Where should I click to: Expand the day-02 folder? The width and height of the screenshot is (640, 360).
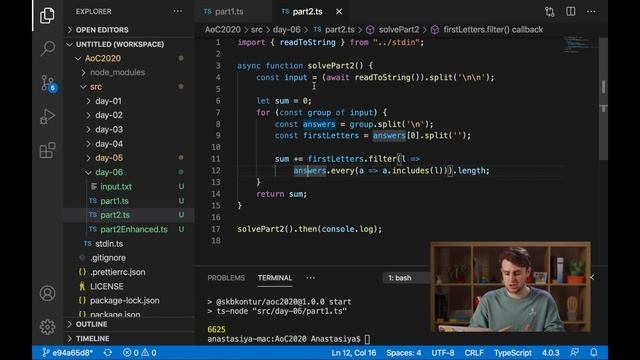click(129, 115)
